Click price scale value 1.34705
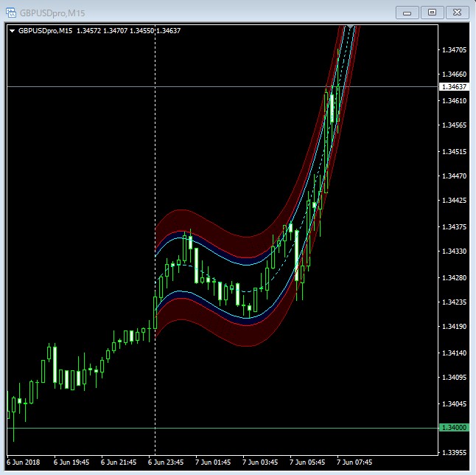 click(454, 50)
